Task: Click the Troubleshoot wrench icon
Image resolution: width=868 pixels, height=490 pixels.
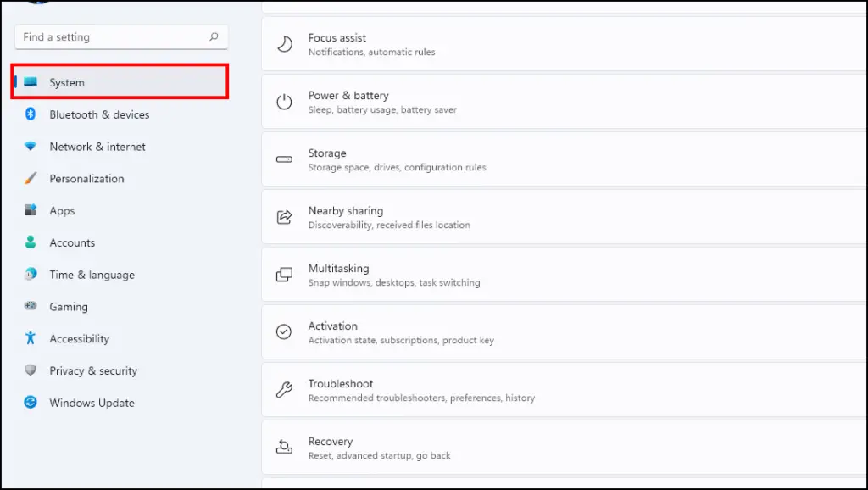Action: tap(284, 390)
